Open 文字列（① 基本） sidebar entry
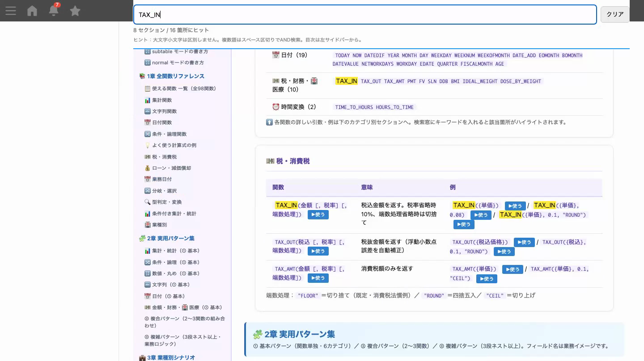The height and width of the screenshot is (361, 644). (x=167, y=285)
